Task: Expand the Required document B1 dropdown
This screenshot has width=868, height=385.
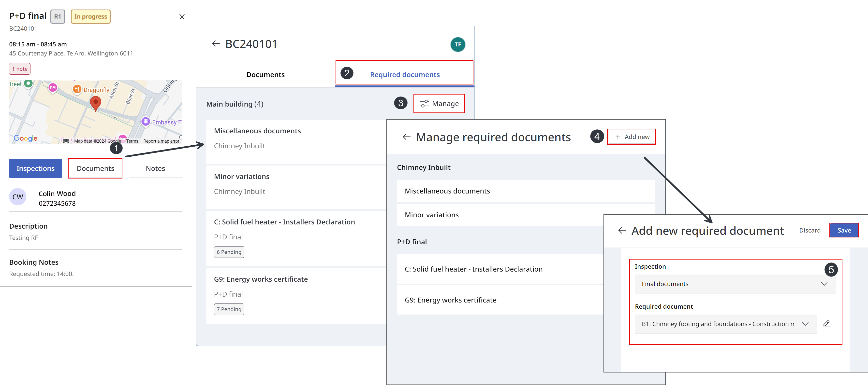Action: [726, 324]
